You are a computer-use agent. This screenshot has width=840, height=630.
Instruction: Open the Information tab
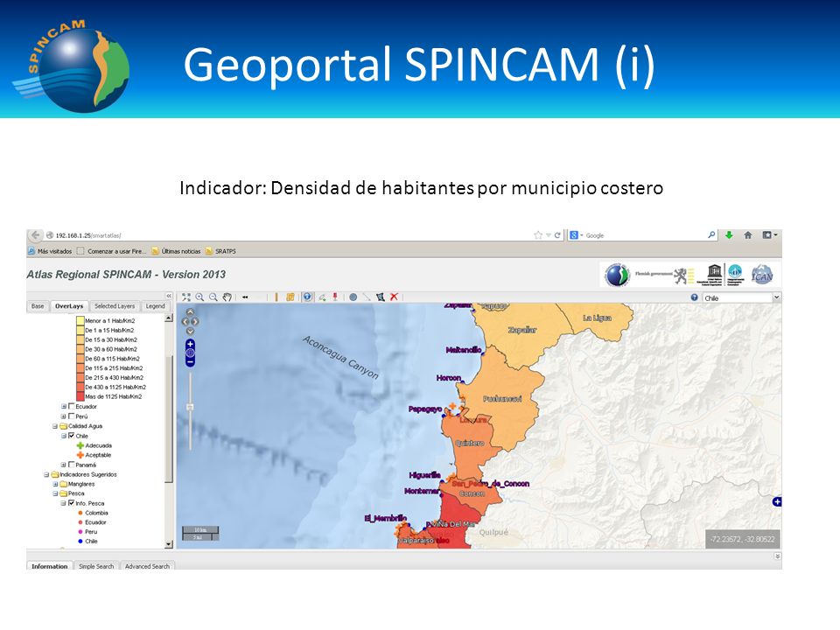49,566
